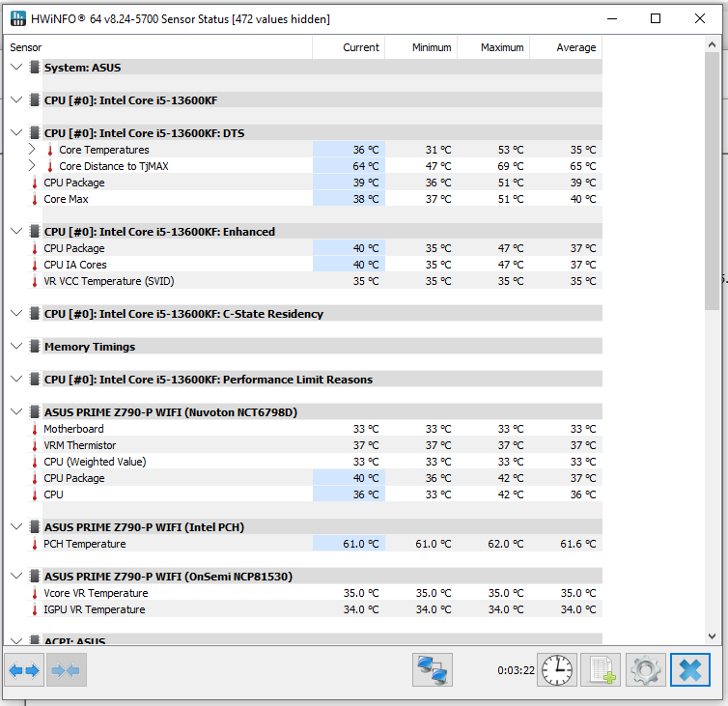Screen dimensions: 728x706
Task: Start logging with the sheet-plus icon
Action: (601, 669)
